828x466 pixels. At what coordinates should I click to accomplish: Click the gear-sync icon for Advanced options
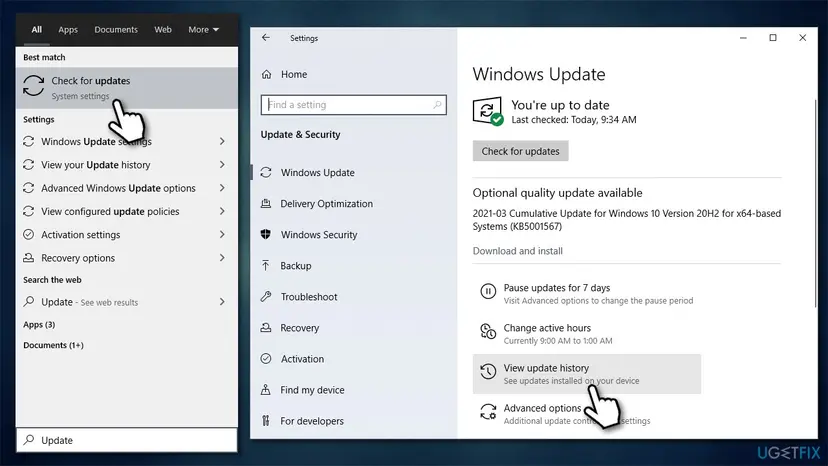(488, 412)
